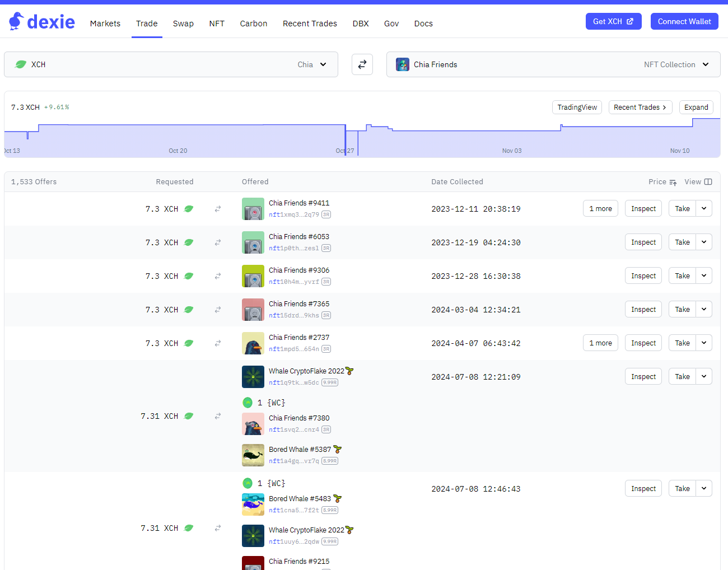Open the Swap page
Viewport: 728px width, 570px height.
pyautogui.click(x=183, y=24)
